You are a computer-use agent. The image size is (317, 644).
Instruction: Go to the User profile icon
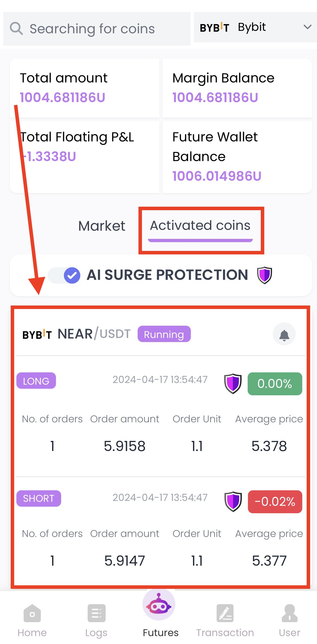coord(289,613)
